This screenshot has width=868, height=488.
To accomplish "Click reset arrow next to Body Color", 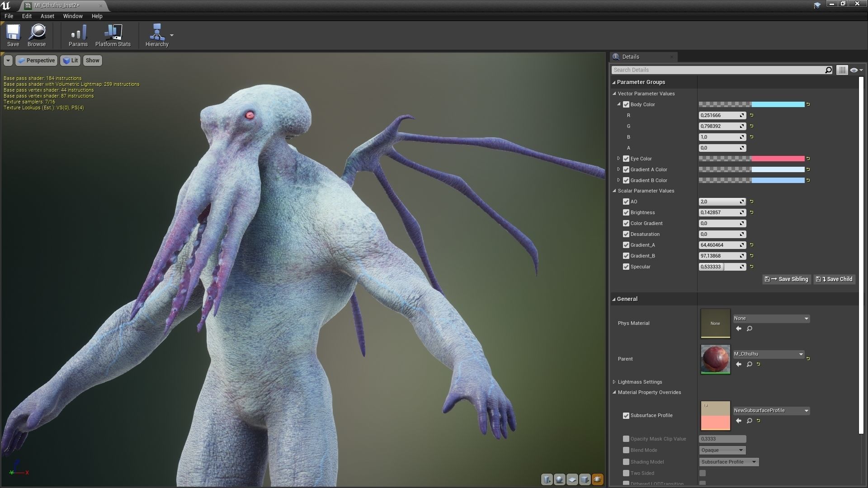I will pos(808,104).
